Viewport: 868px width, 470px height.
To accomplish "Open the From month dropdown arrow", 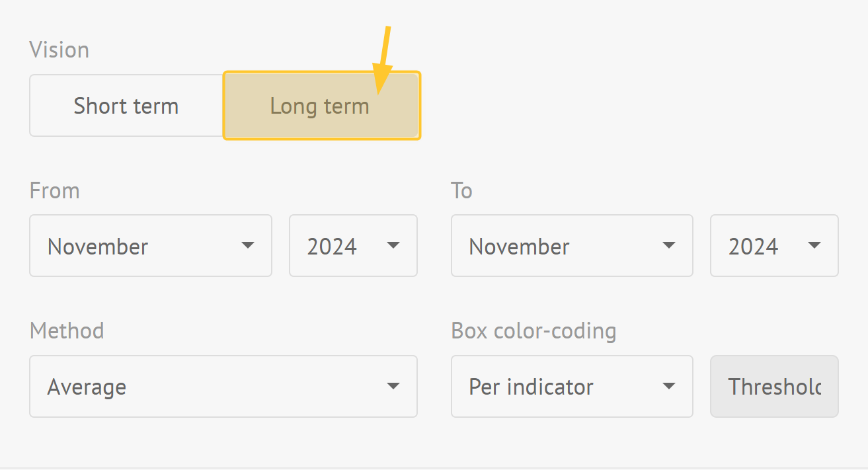I will 248,245.
